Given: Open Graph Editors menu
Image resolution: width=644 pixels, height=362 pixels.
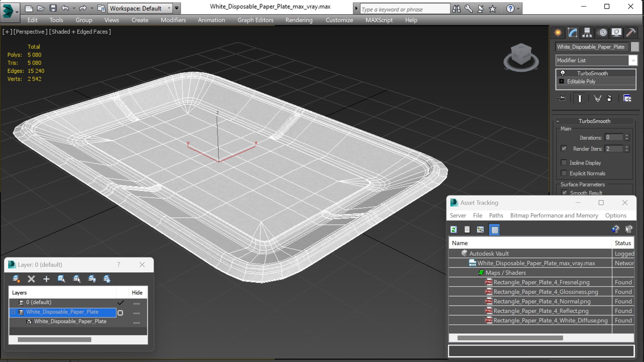Looking at the screenshot, I should (255, 20).
